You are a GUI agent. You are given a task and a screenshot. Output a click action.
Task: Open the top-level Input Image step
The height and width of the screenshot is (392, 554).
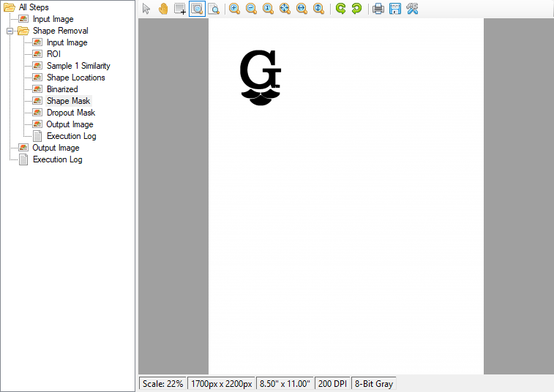53,19
